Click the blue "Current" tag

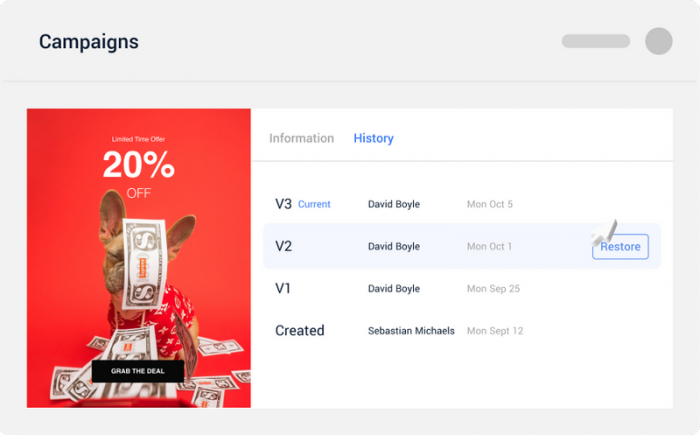point(314,204)
